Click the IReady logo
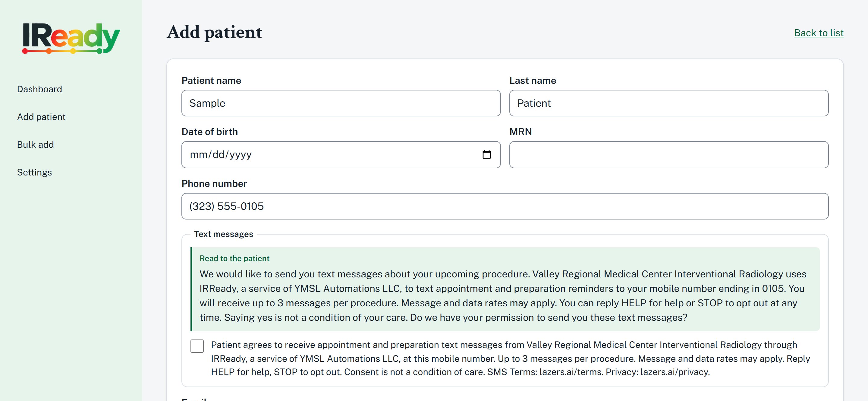This screenshot has height=401, width=868. 71,38
